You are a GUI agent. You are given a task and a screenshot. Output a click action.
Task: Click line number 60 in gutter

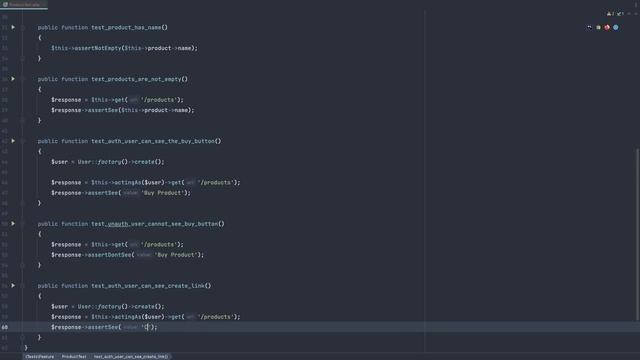tap(4, 327)
